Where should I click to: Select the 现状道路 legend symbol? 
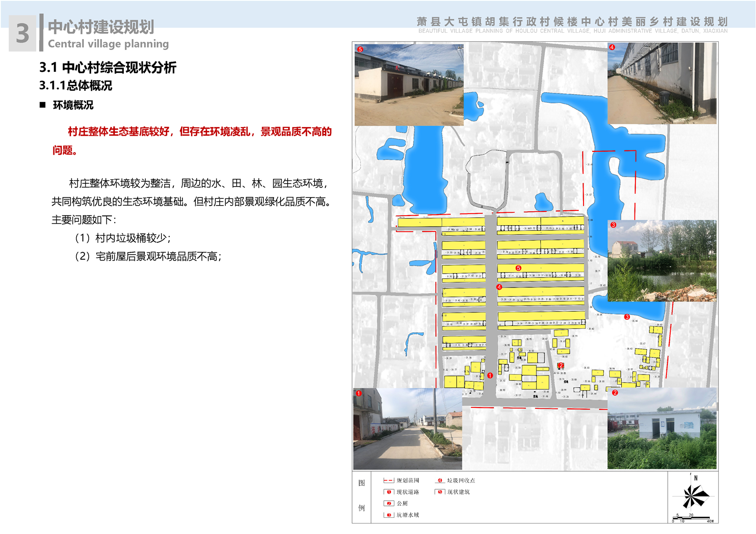(x=388, y=492)
